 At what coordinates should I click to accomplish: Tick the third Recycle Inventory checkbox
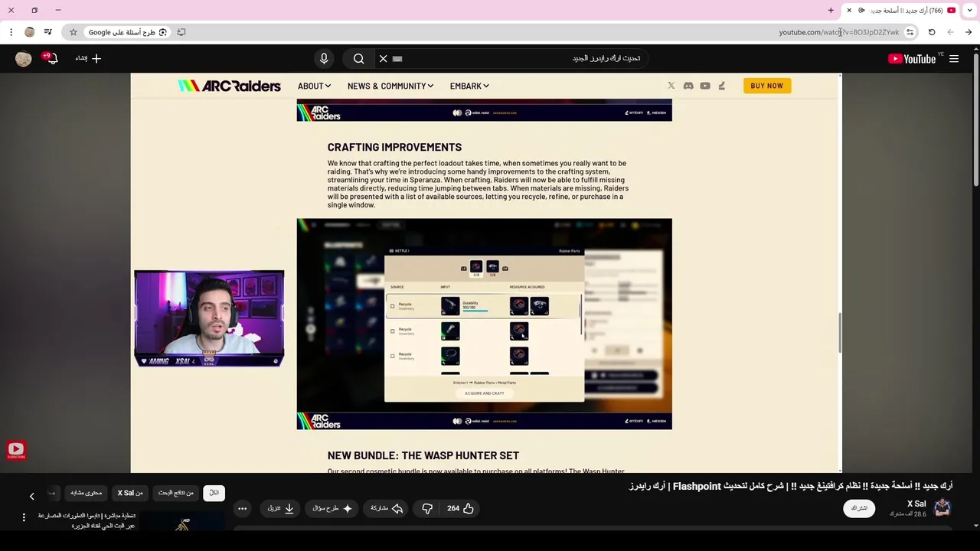(393, 356)
